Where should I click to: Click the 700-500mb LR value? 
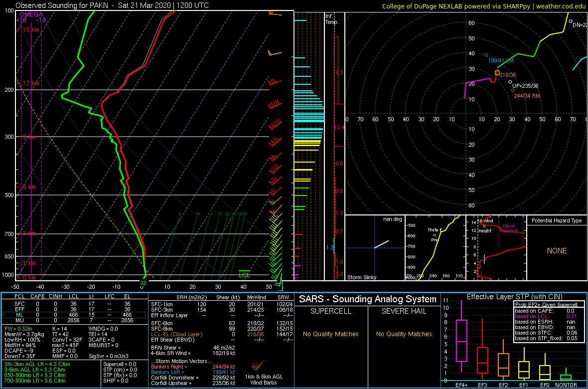[x=34, y=381]
